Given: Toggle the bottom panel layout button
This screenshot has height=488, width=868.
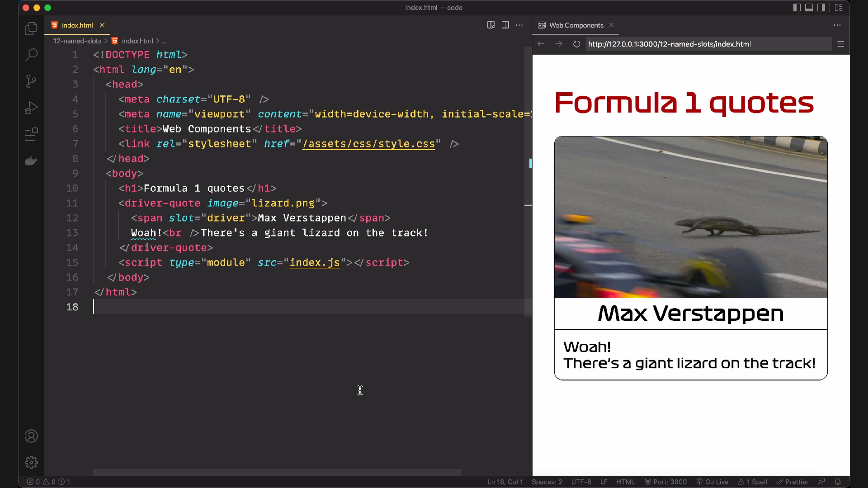Looking at the screenshot, I should (x=809, y=7).
